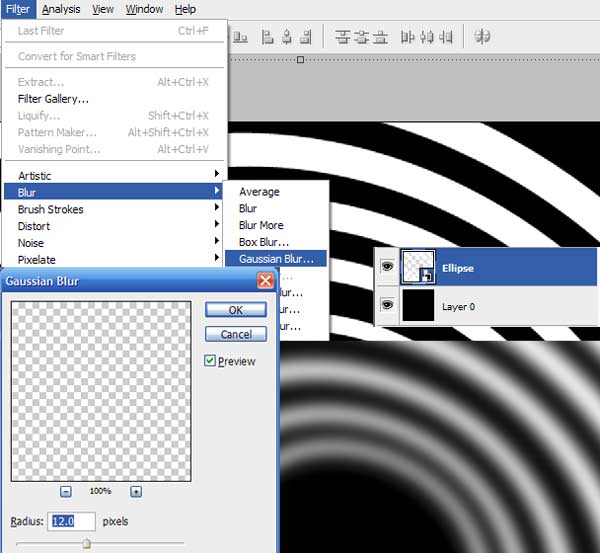The image size is (600, 553).
Task: Click the Last Filter menu entry
Action: (x=114, y=31)
